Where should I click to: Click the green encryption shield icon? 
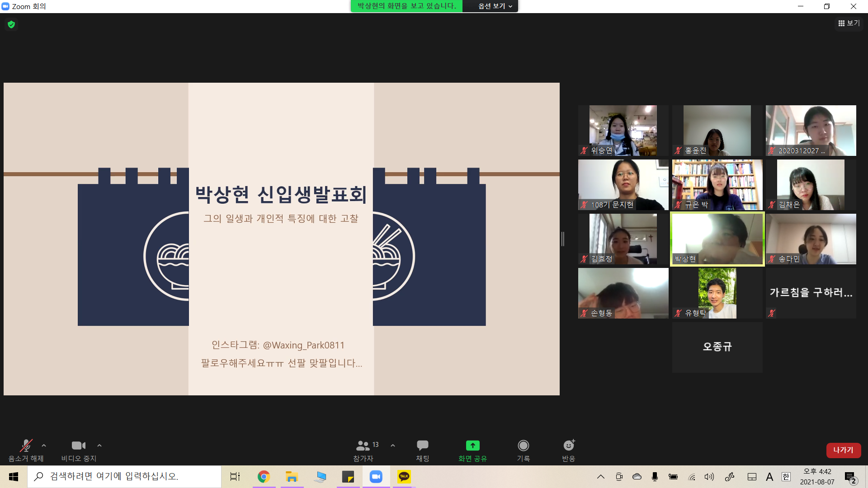11,24
